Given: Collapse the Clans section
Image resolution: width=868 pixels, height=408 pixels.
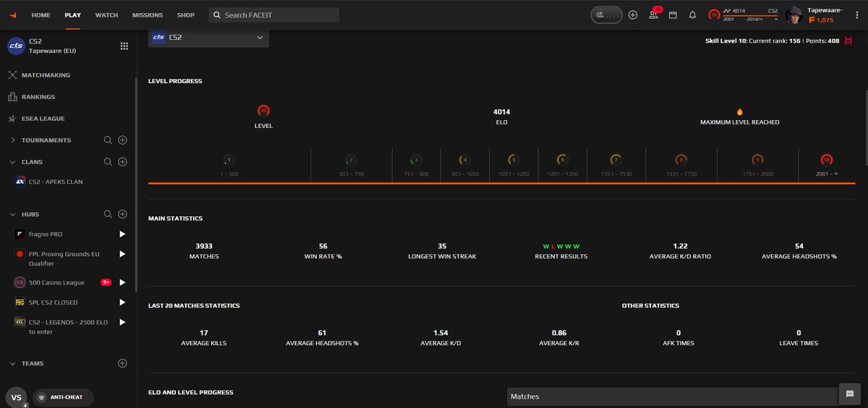Looking at the screenshot, I should 13,162.
